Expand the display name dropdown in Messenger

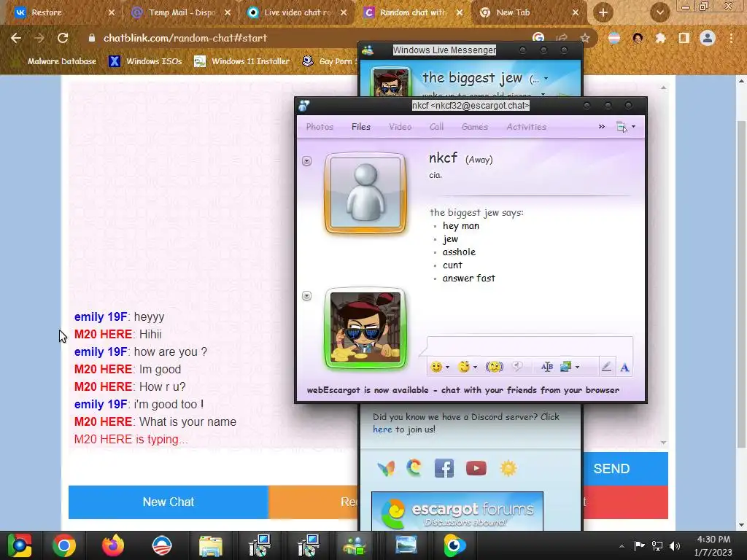[546, 79]
